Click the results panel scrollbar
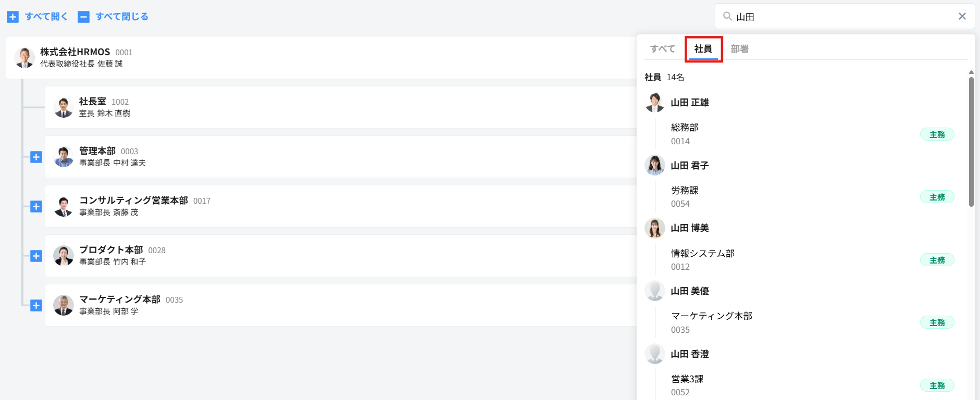The image size is (980, 400). [x=971, y=142]
